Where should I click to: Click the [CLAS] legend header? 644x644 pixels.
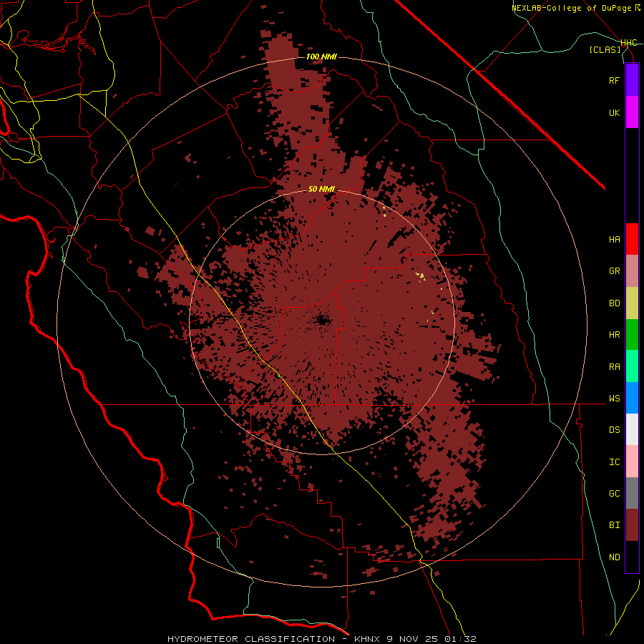(605, 49)
